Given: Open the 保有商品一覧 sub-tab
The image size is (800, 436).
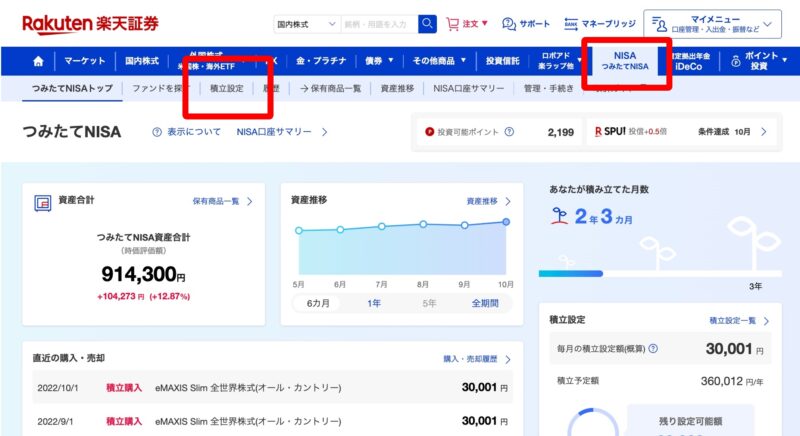Looking at the screenshot, I should coord(330,88).
